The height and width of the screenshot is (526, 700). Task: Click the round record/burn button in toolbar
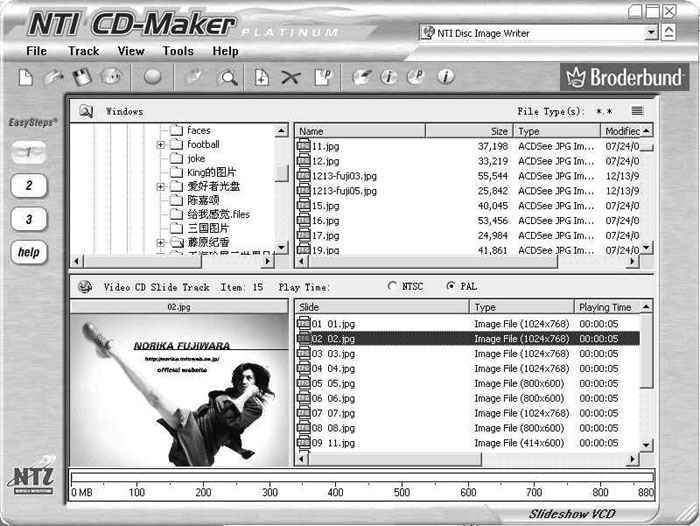tap(152, 76)
